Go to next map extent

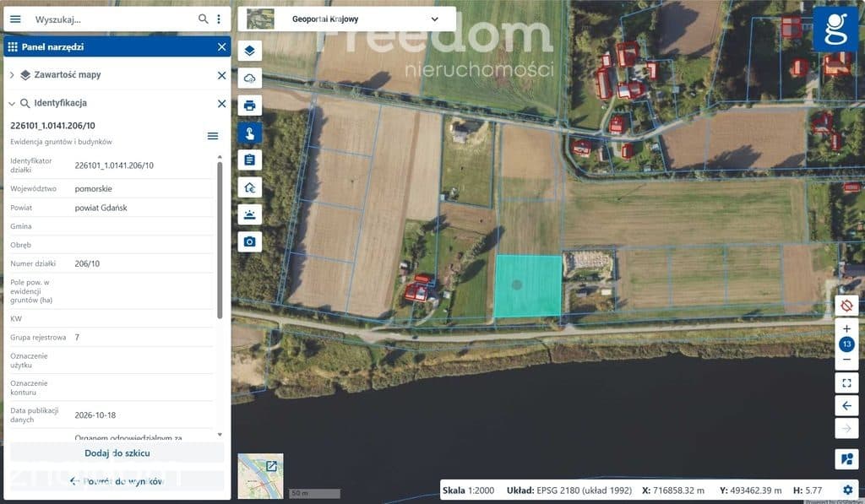coord(846,429)
